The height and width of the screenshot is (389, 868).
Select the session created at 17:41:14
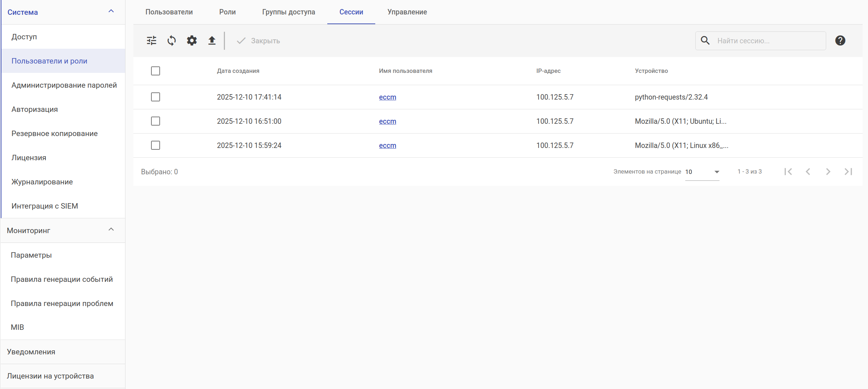(155, 97)
